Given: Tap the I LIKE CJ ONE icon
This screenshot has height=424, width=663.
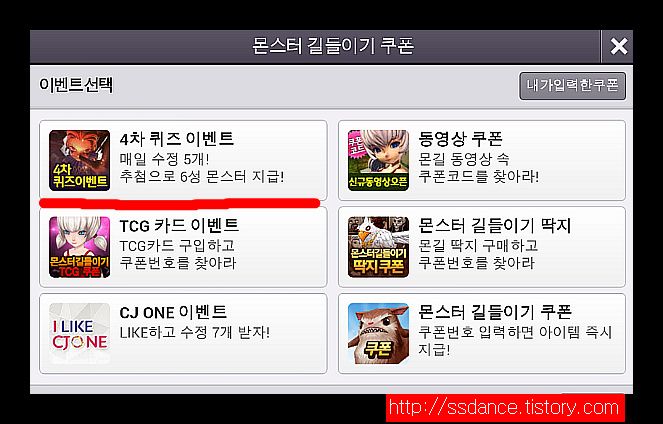Looking at the screenshot, I should [79, 334].
